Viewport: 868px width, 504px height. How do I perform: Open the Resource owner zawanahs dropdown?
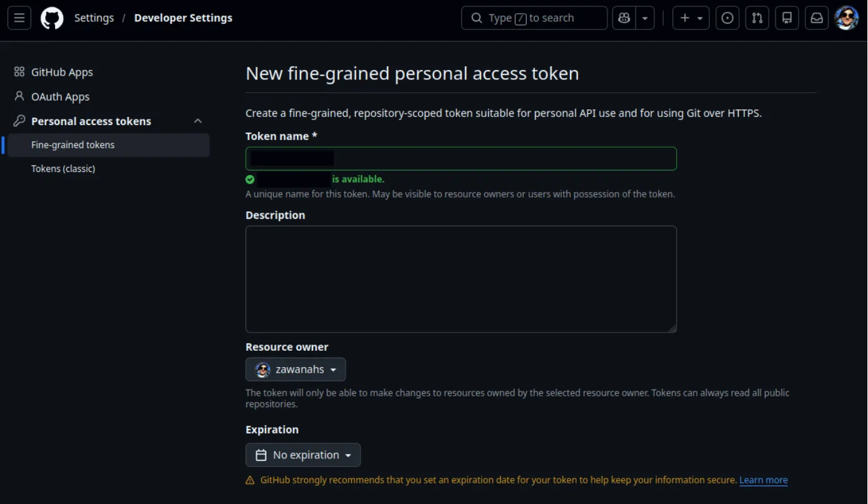pyautogui.click(x=296, y=370)
